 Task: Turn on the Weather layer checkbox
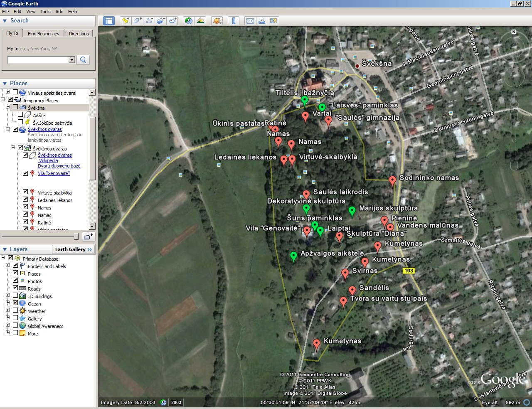pos(15,310)
